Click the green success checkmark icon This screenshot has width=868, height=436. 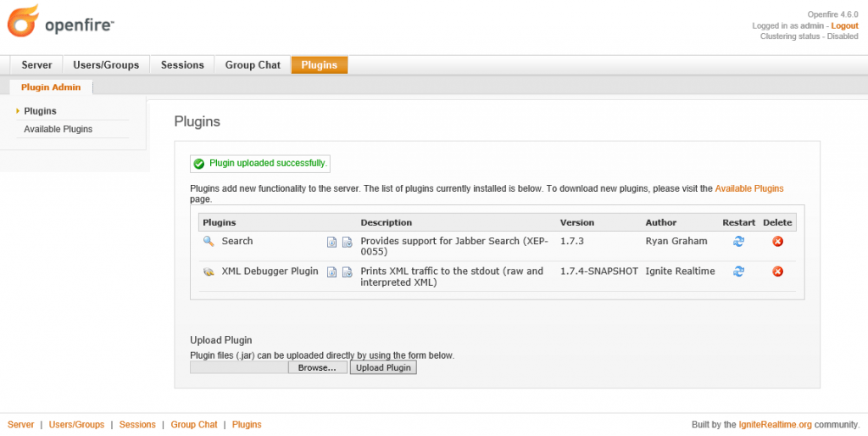coord(198,164)
